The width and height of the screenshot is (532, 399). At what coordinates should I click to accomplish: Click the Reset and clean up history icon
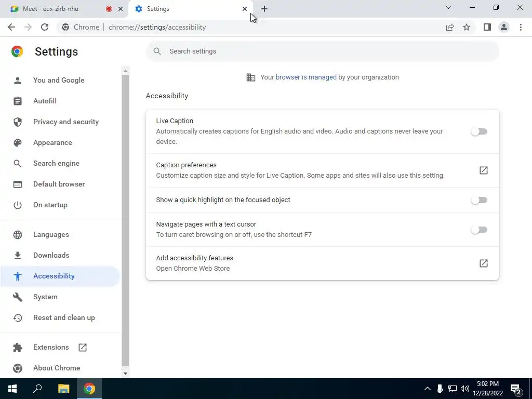point(18,317)
